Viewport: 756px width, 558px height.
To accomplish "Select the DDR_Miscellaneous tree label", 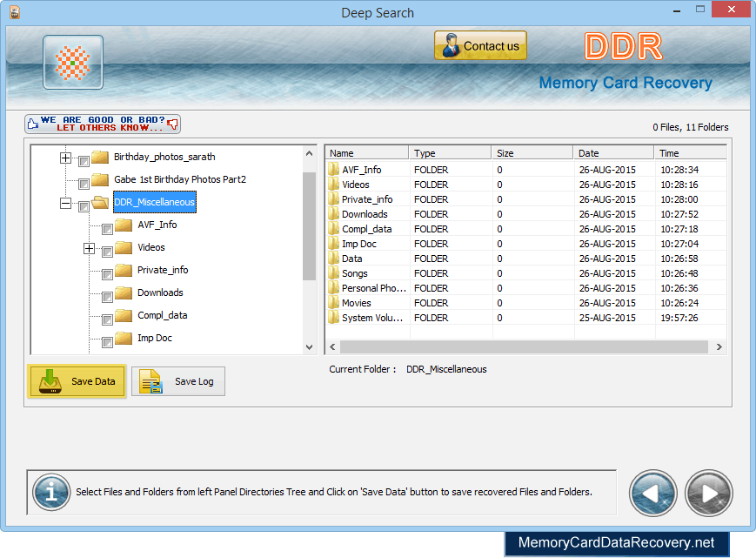I will (154, 202).
